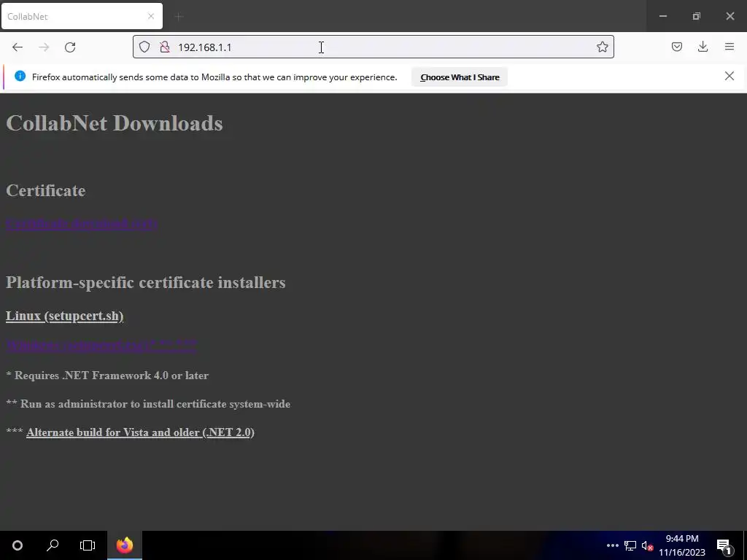Show hidden system tray icons

[x=613, y=545]
